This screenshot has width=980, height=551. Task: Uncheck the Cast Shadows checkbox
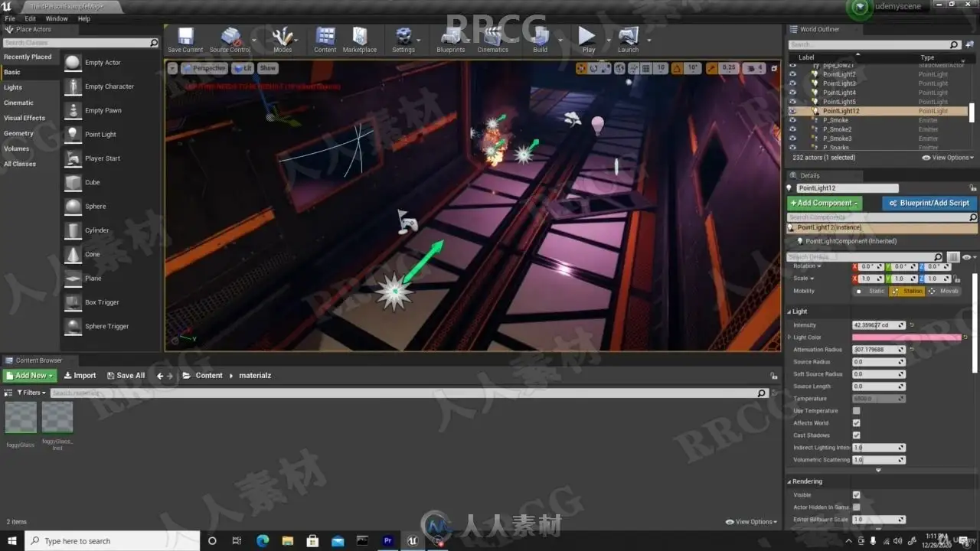(x=856, y=435)
